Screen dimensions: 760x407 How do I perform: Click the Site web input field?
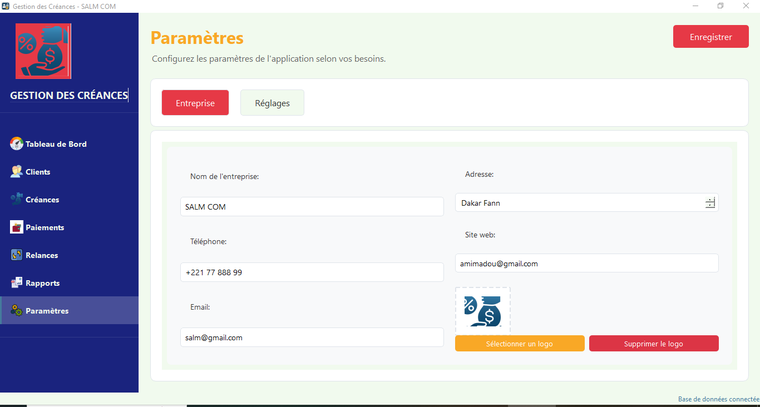tap(586, 264)
